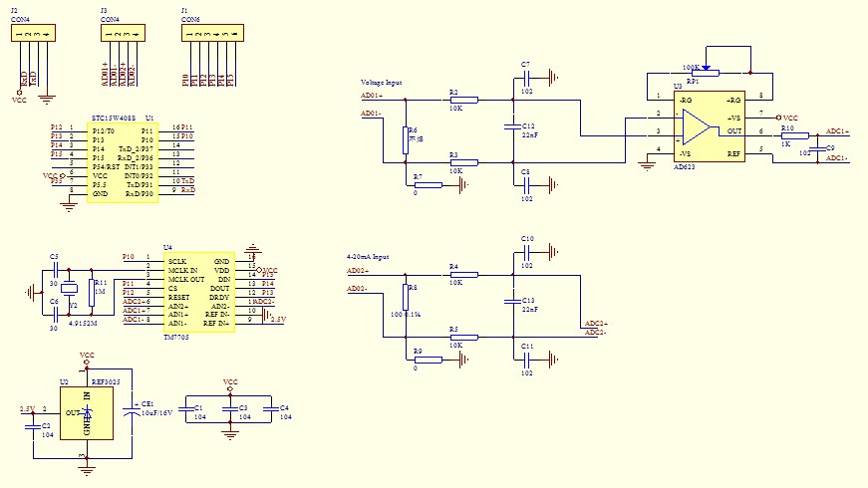Select the AD623 amplifier triangle symbol
This screenshot has height=488, width=868.
click(x=697, y=126)
